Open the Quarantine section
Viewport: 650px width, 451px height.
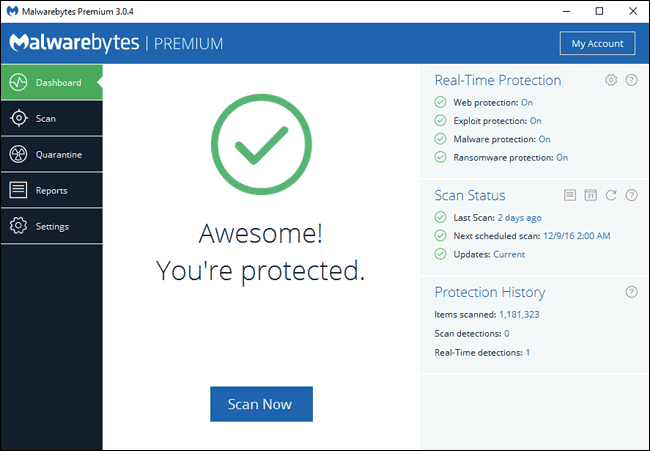[x=51, y=155]
